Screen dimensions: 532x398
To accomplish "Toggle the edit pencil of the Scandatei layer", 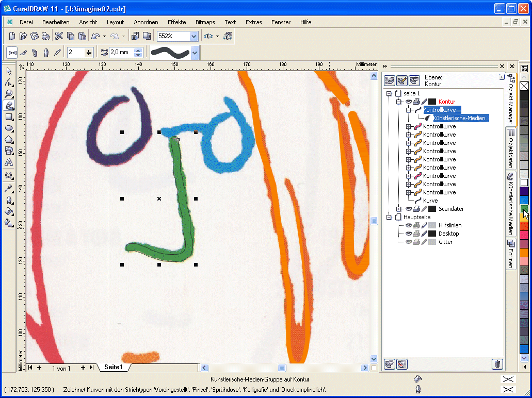I will tap(424, 209).
